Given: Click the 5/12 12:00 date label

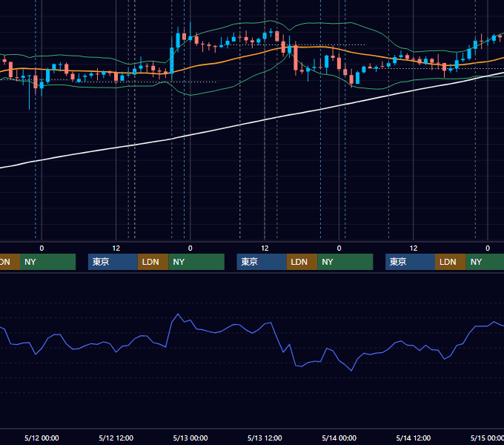Looking at the screenshot, I should coord(116,438).
